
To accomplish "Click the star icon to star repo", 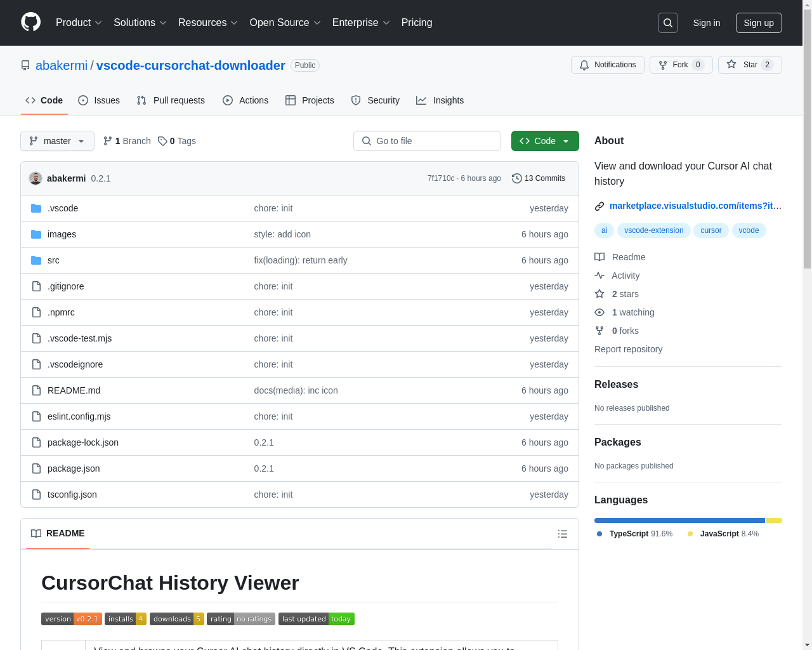I will tap(731, 65).
